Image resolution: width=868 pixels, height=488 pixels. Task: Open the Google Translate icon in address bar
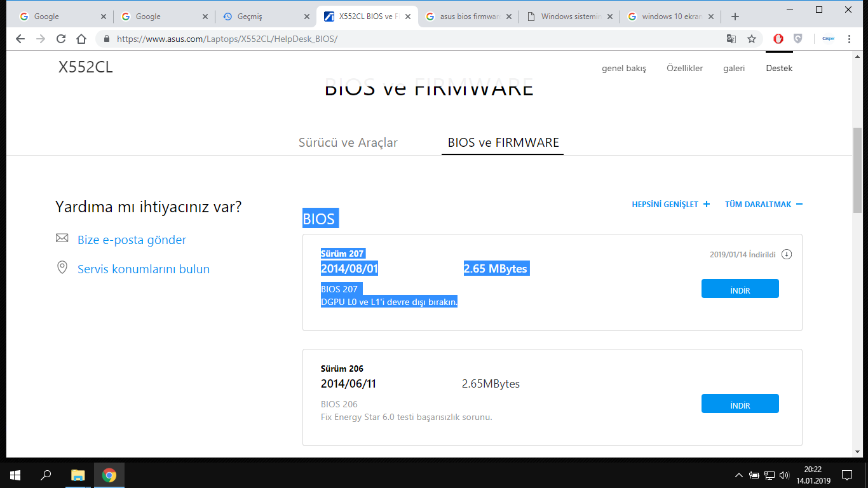pos(731,39)
